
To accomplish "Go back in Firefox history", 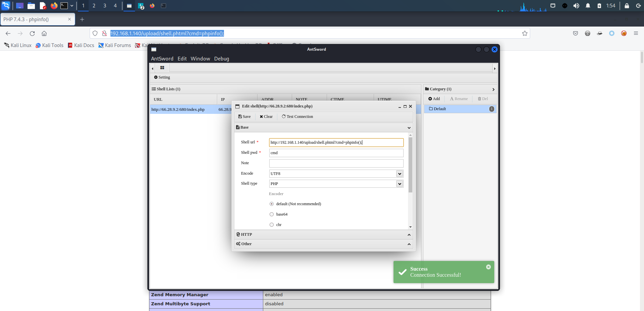I will [x=8, y=33].
